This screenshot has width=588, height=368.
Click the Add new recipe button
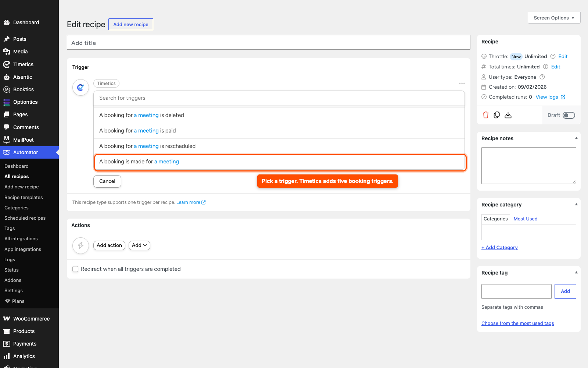coord(131,24)
